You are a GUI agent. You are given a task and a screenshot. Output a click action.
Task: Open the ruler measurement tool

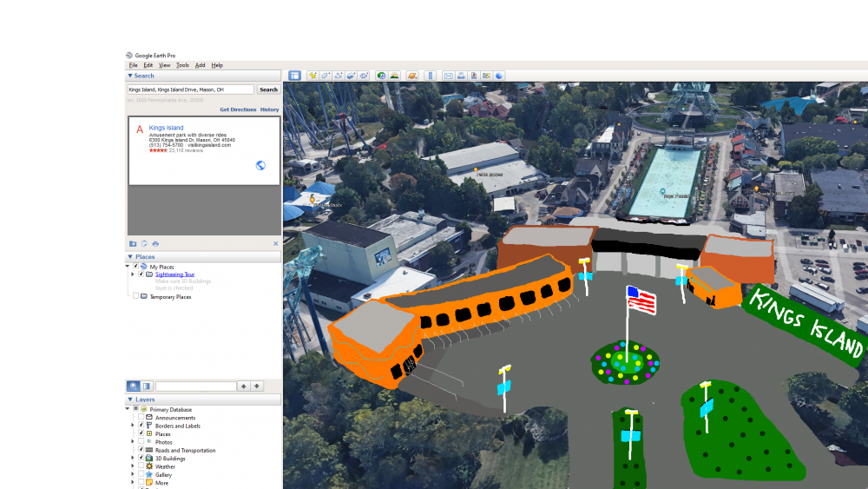point(431,76)
